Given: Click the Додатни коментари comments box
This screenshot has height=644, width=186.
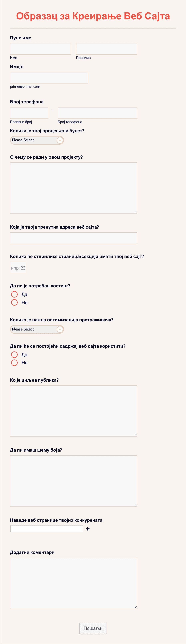Looking at the screenshot, I should click(73, 582).
